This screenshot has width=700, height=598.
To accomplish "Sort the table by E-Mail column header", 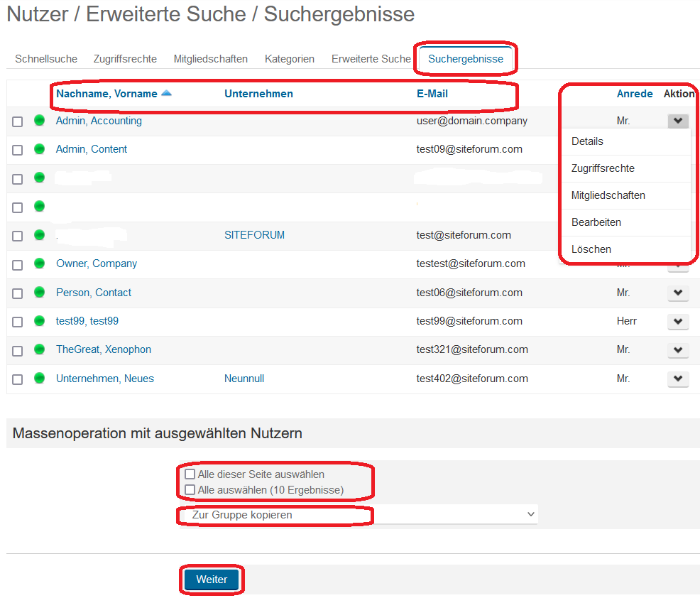I will (x=432, y=94).
